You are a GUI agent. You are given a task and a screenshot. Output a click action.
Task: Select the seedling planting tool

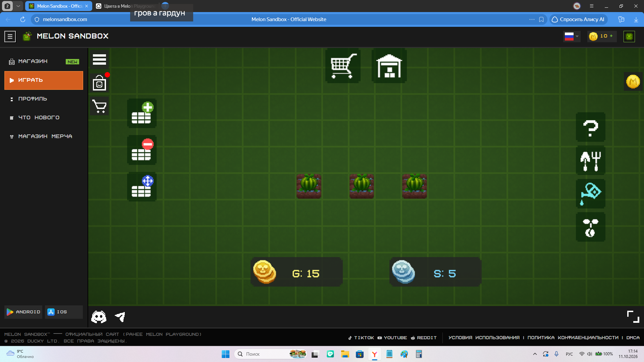590,227
